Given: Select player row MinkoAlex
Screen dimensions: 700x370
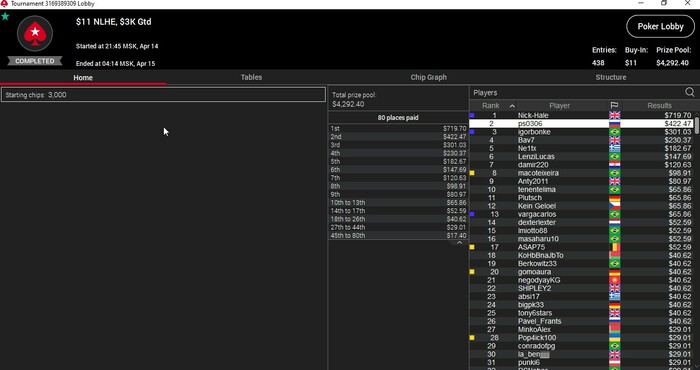Looking at the screenshot, I should click(x=581, y=329).
